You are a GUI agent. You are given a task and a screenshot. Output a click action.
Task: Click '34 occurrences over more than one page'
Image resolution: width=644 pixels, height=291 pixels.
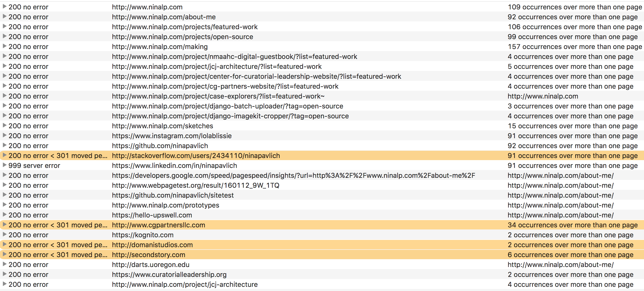tap(573, 225)
